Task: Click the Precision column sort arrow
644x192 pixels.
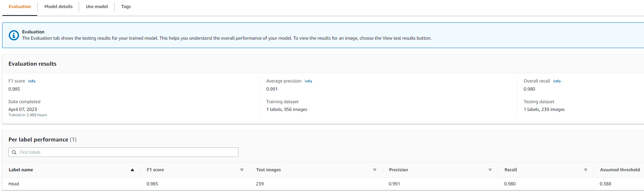Action: tap(490, 170)
